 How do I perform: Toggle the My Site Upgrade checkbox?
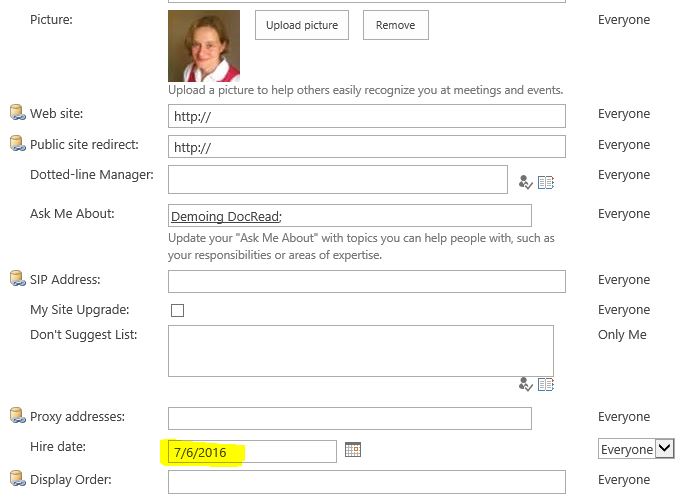point(177,310)
